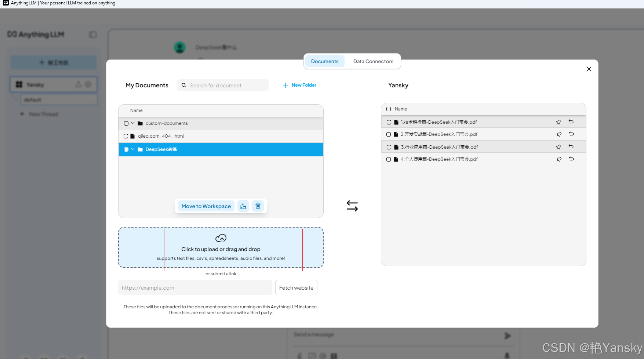Switch to the Data Connectors tab
This screenshot has width=644, height=359.
[x=373, y=61]
